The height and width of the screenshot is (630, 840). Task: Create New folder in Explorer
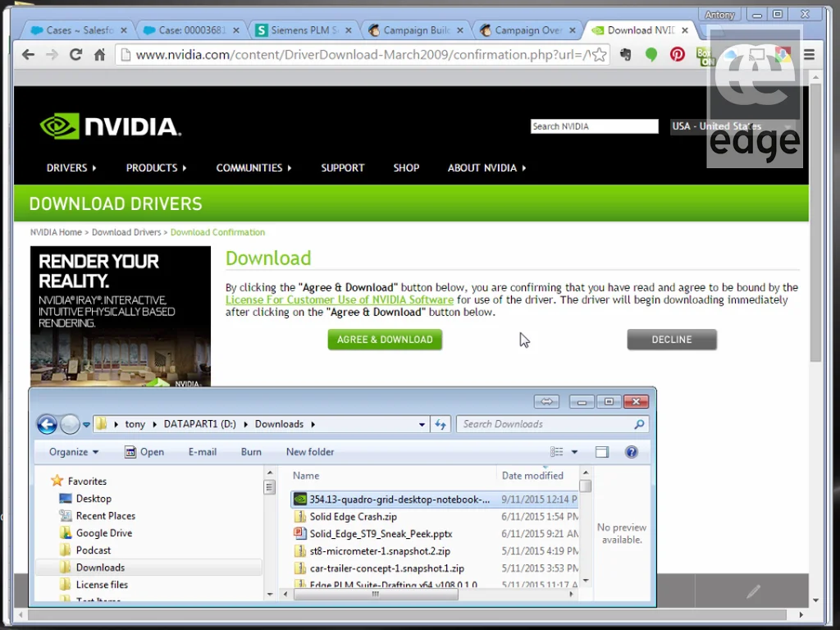coord(310,452)
